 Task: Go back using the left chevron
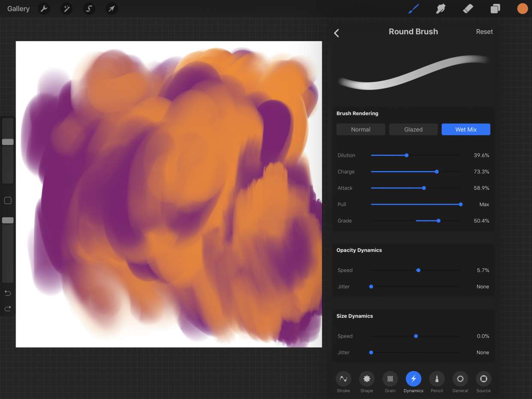click(337, 33)
